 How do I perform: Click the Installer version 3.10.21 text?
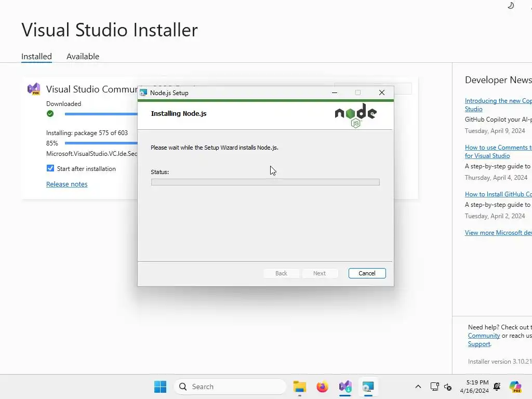tap(500, 362)
